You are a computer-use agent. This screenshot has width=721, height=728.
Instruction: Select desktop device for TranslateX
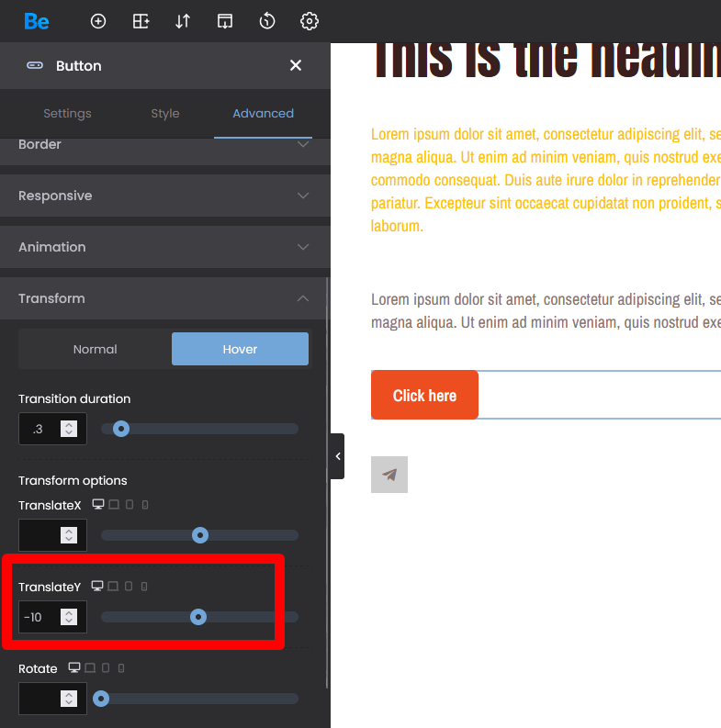97,505
